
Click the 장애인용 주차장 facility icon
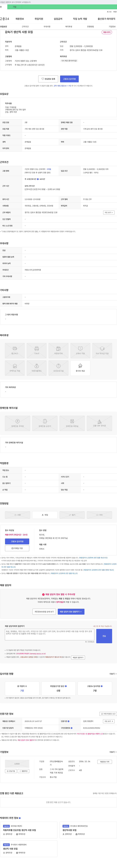(17, 423)
